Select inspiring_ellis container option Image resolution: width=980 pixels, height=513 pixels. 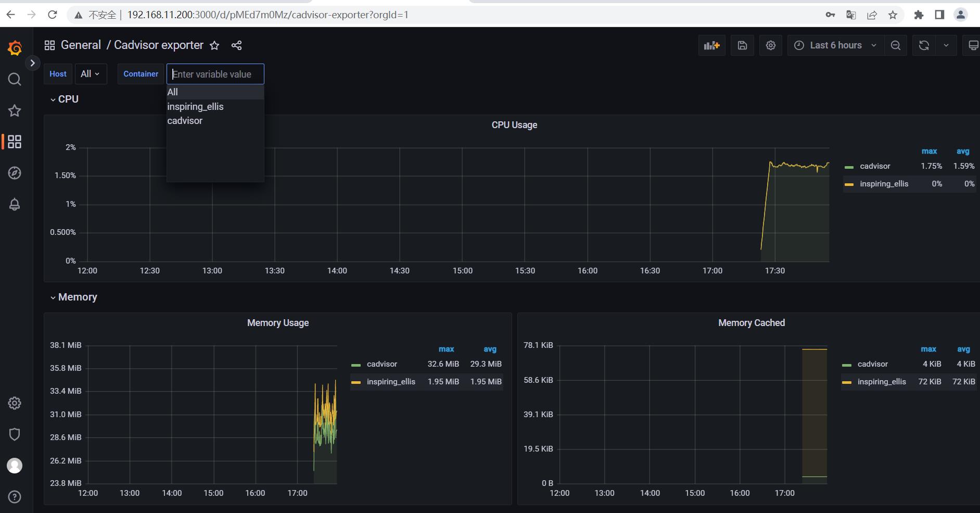click(215, 106)
